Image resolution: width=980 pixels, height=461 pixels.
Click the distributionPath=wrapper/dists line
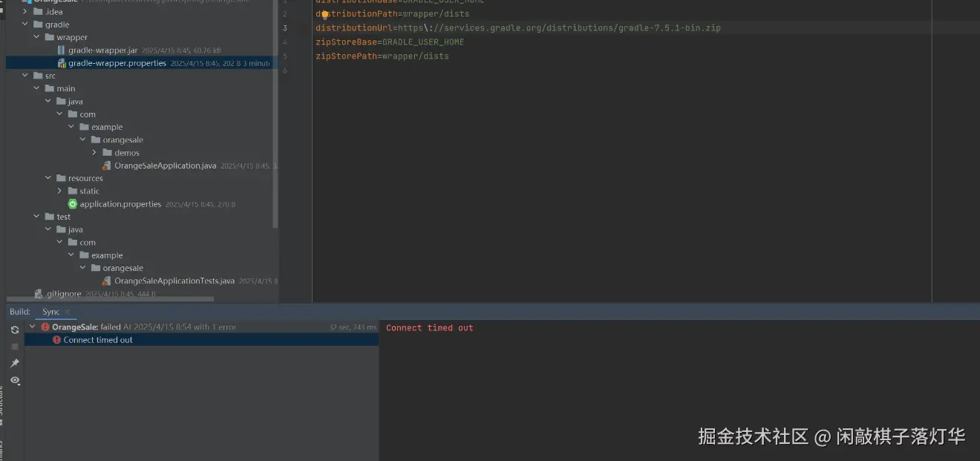[393, 14]
